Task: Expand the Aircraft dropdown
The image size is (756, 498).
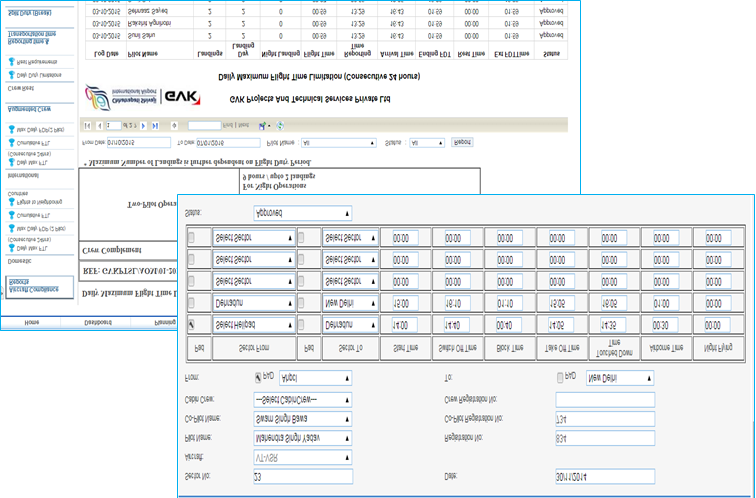Action: pyautogui.click(x=303, y=456)
